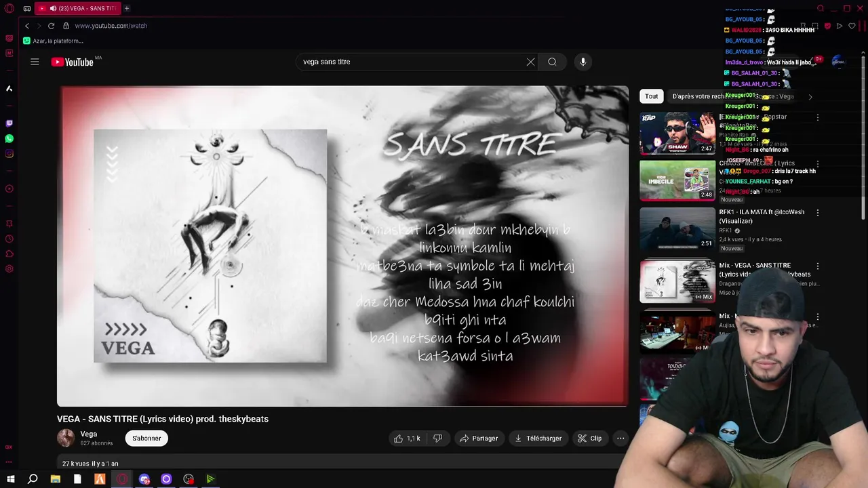Download the video with Télécharger

[x=538, y=439]
